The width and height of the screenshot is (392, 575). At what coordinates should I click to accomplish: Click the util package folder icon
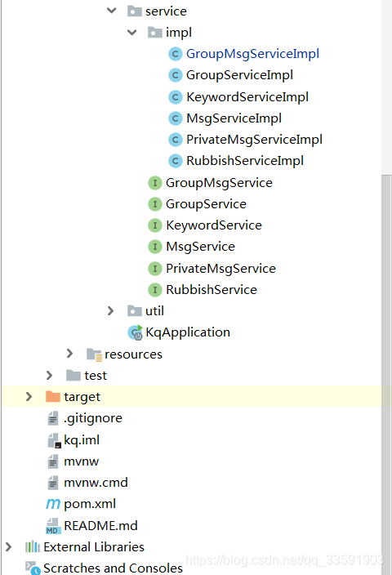pyautogui.click(x=134, y=311)
